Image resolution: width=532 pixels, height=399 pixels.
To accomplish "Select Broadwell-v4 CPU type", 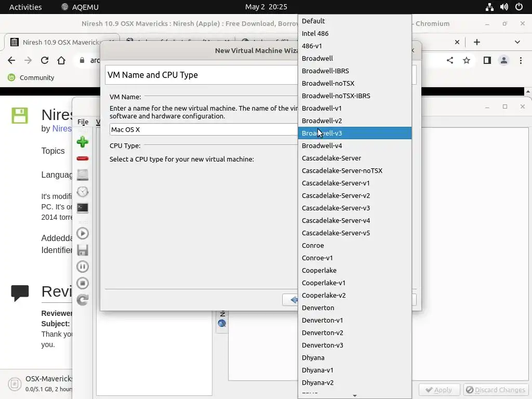I will click(354, 145).
